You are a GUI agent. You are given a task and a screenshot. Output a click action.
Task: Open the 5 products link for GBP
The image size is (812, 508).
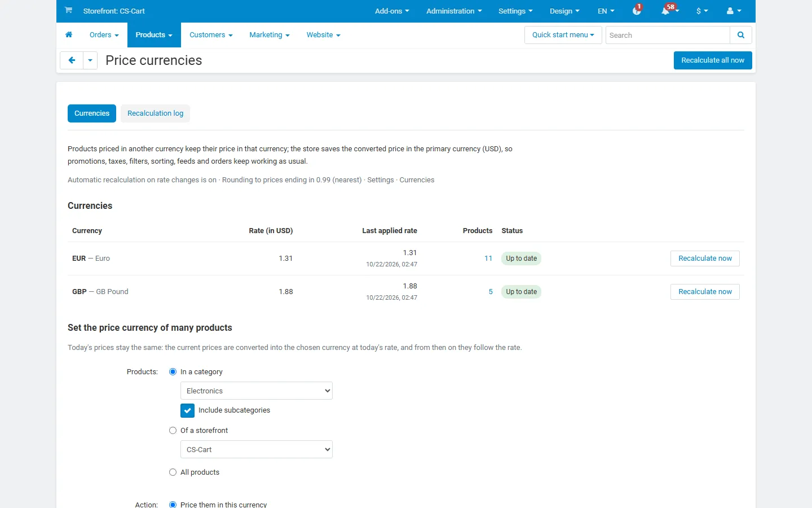coord(491,292)
